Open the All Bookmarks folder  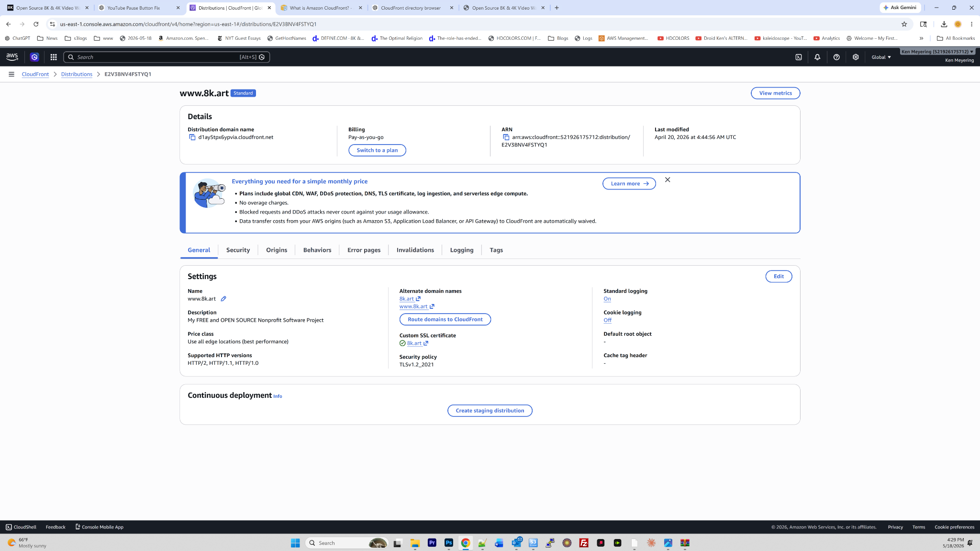956,38
